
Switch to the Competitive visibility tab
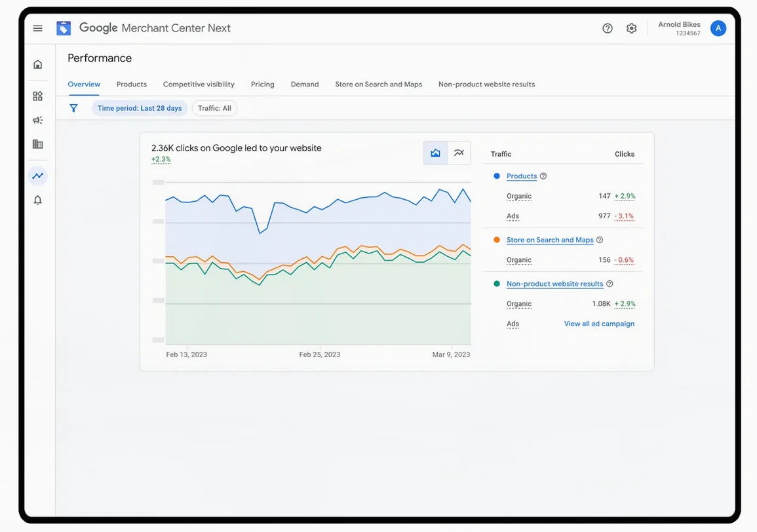199,85
